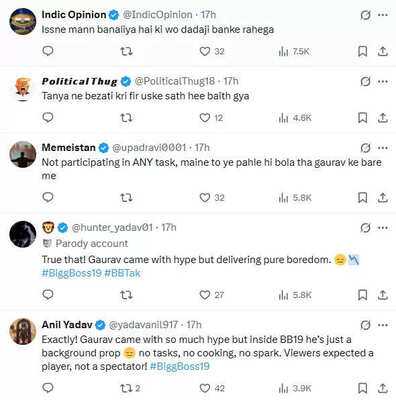Click Anil Yadav's profile avatar
This screenshot has width=396, height=400.
(x=23, y=331)
